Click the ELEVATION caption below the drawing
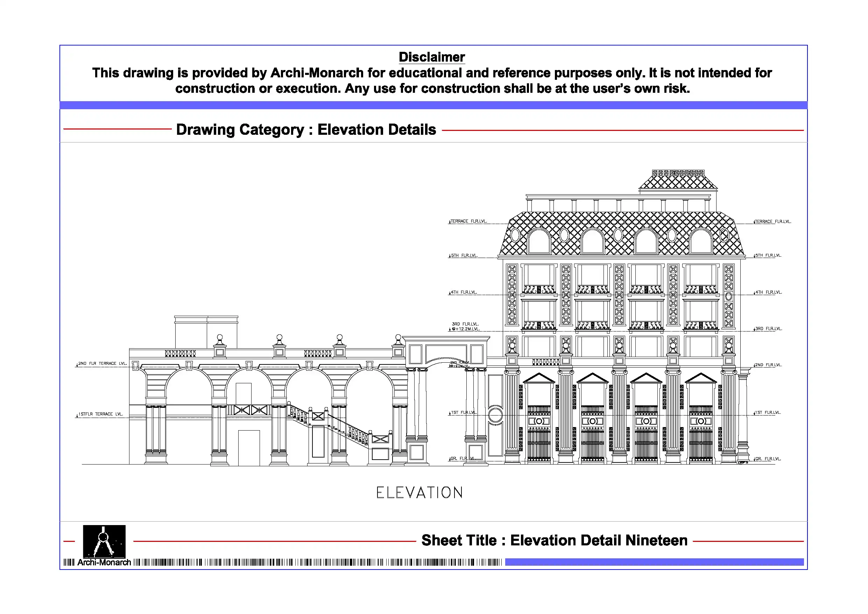 point(419,493)
